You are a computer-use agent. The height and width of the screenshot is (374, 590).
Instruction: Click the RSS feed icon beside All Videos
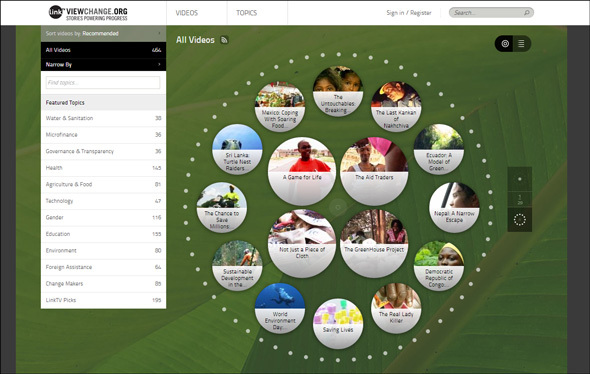(x=224, y=40)
